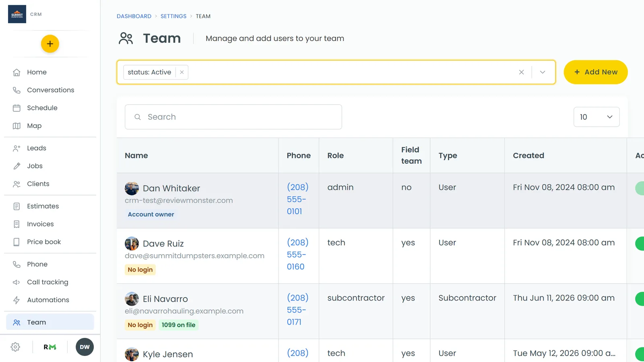Click the Team heading people icon
The height and width of the screenshot is (362, 644).
pyautogui.click(x=126, y=39)
